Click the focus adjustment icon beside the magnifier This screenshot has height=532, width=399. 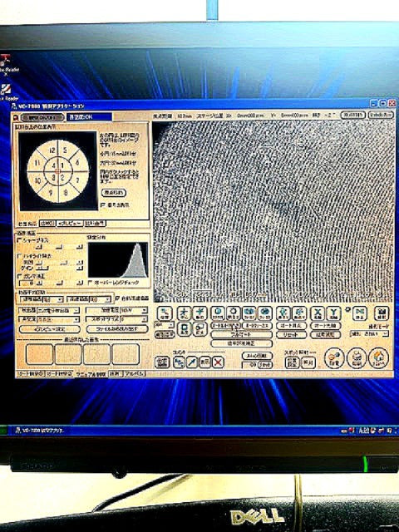point(185,314)
